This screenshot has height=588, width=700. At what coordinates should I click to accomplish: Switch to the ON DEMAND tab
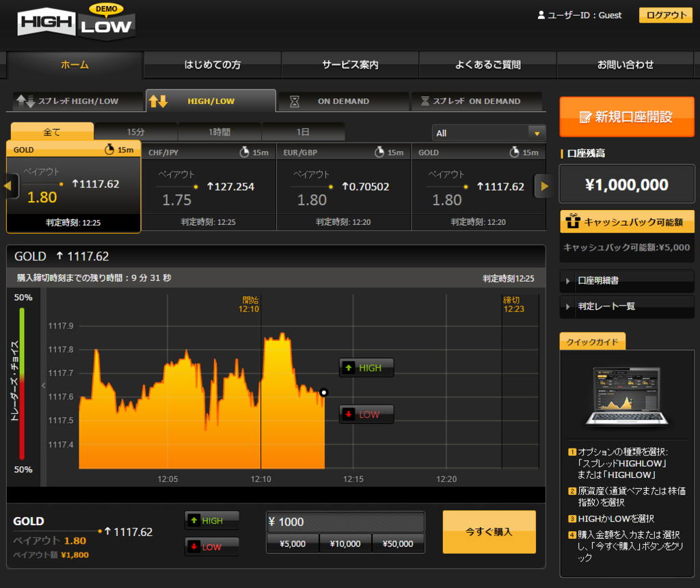tap(343, 101)
